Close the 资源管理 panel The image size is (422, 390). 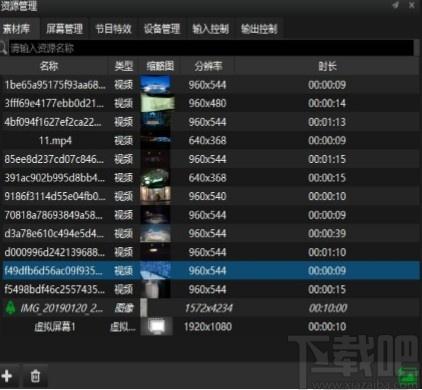(412, 5)
